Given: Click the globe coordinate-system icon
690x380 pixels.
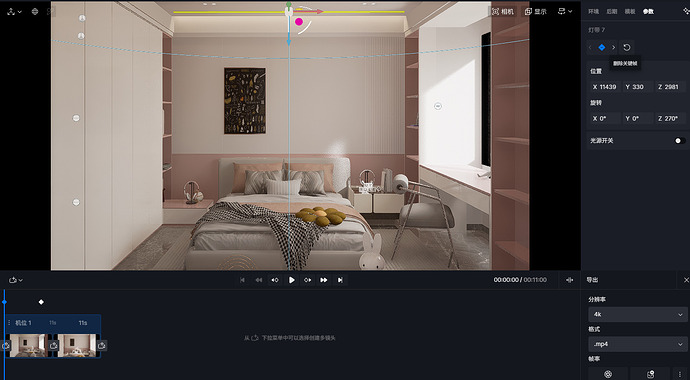Looking at the screenshot, I should [35, 12].
